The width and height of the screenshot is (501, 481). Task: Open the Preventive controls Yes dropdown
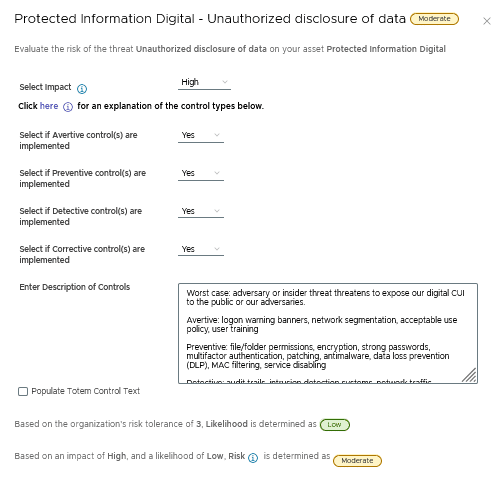point(201,173)
